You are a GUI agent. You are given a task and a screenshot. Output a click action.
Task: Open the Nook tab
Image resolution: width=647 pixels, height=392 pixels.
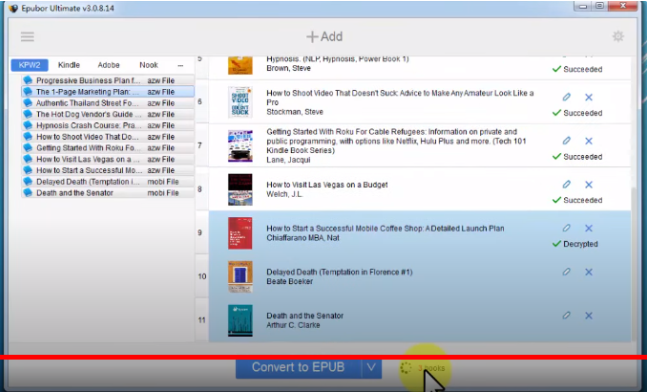pyautogui.click(x=149, y=65)
